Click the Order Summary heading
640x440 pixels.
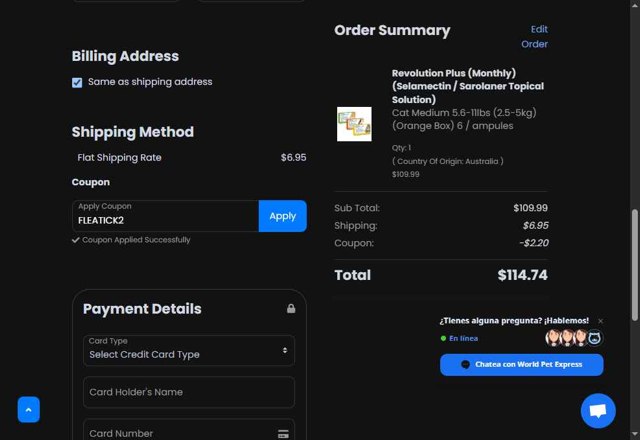[x=392, y=30]
